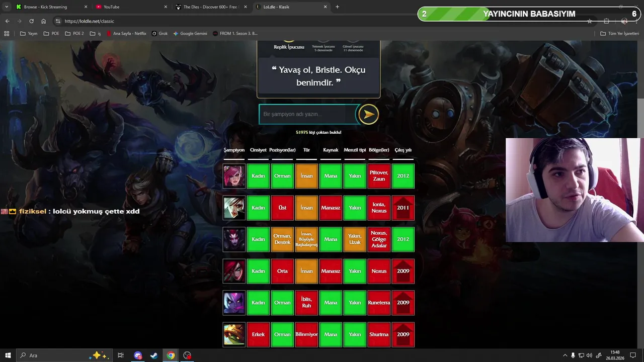The image size is (644, 362).
Task: Open Task View on the taskbar
Action: [x=121, y=355]
